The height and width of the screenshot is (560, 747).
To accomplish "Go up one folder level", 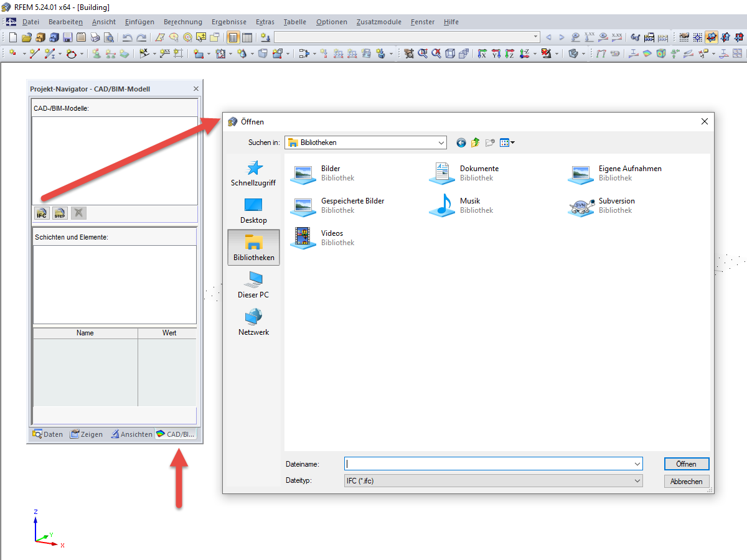I will click(476, 143).
